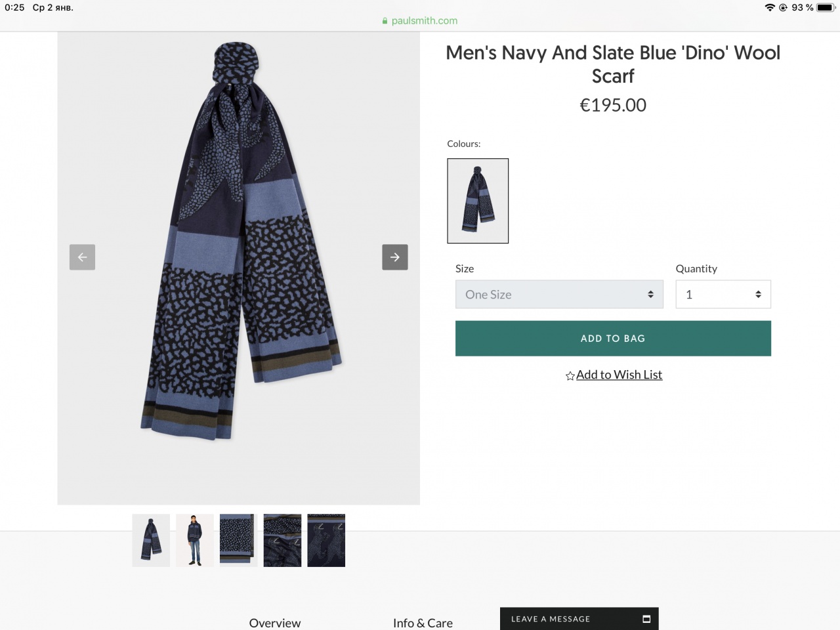Select the navy and slate blue colour swatch
The image size is (840, 630).
pyautogui.click(x=478, y=201)
